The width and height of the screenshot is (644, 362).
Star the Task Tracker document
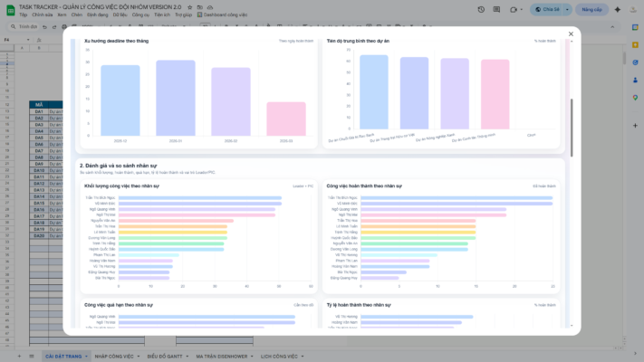pyautogui.click(x=189, y=7)
